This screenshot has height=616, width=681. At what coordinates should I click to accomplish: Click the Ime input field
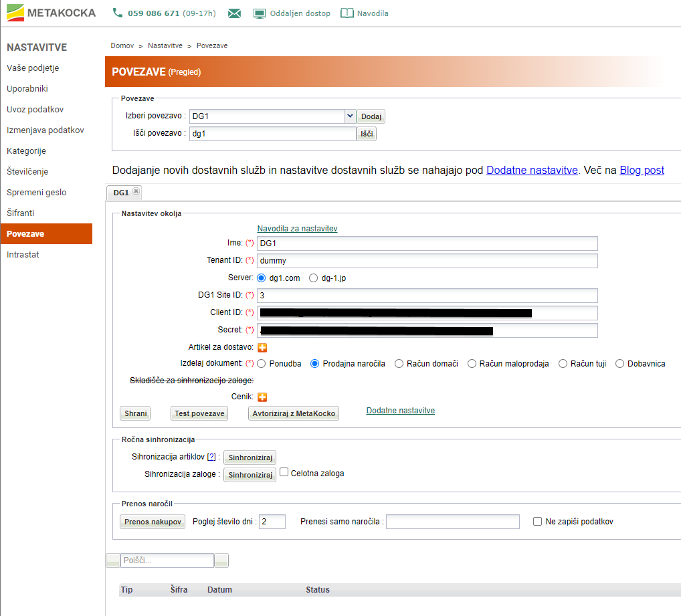tap(427, 243)
